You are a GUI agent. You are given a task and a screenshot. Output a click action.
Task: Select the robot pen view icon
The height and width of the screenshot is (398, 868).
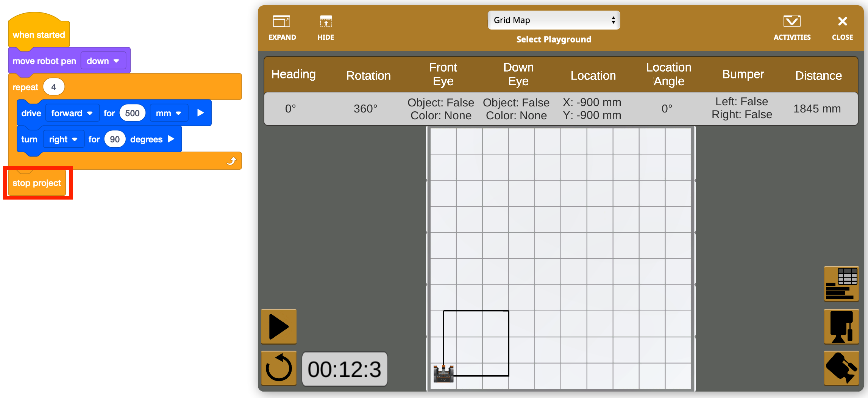(841, 326)
